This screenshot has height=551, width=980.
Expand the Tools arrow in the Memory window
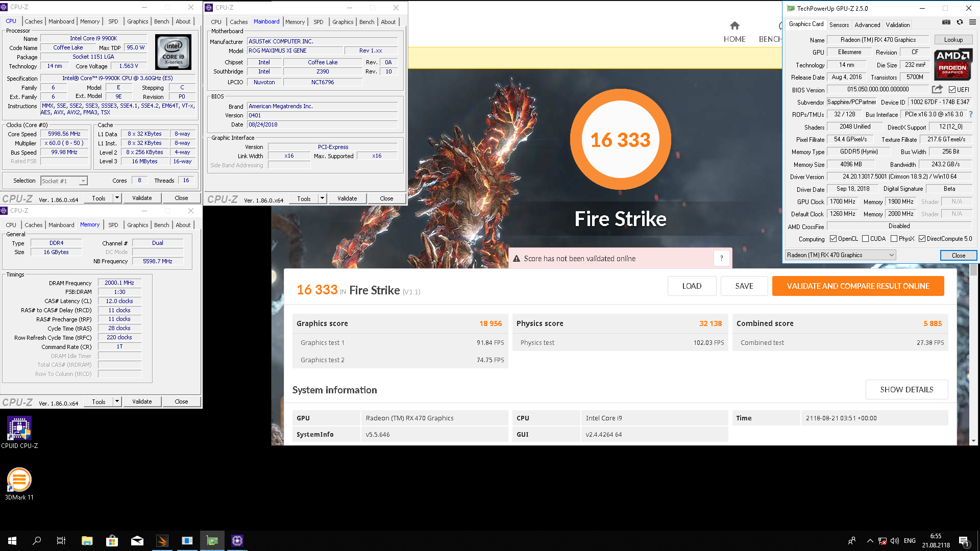pos(117,402)
